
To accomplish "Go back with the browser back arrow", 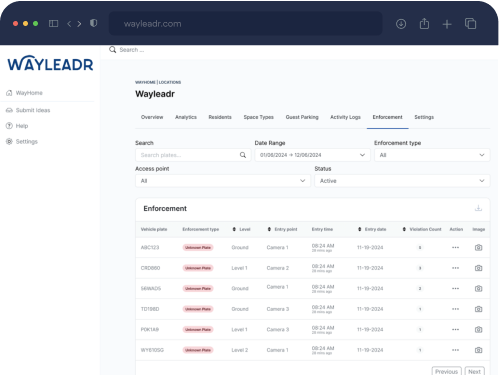I will pyautogui.click(x=69, y=24).
